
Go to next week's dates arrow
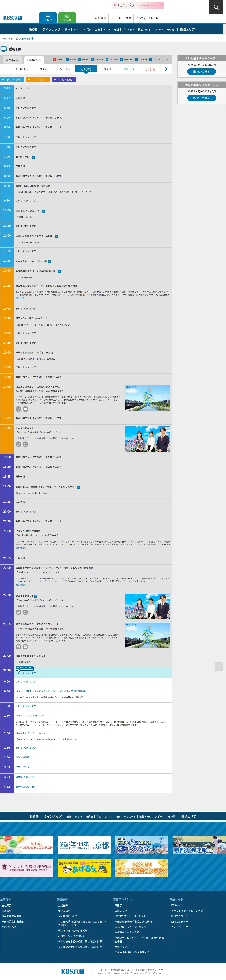(x=166, y=69)
